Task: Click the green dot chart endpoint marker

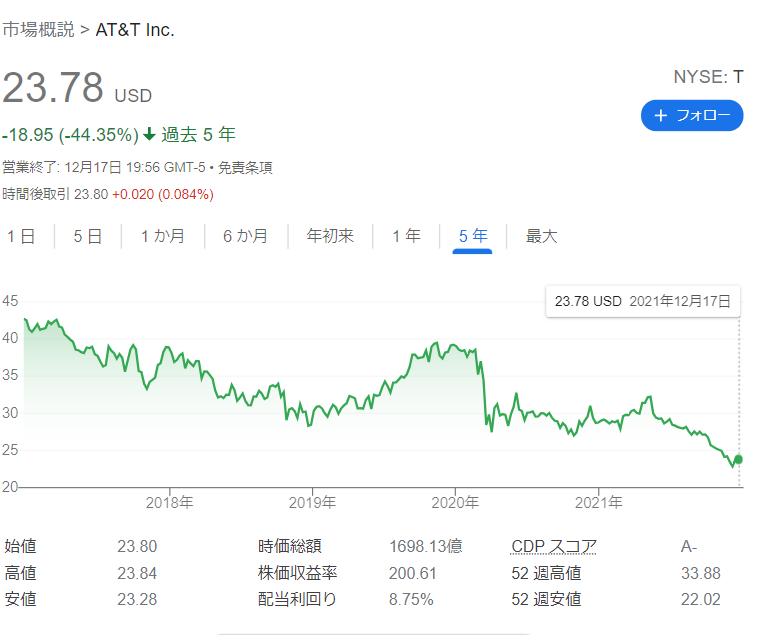Action: tap(738, 459)
